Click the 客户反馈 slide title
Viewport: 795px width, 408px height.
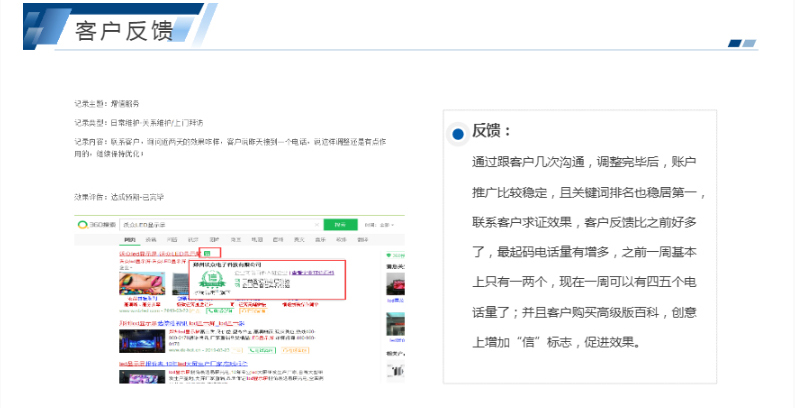click(124, 30)
